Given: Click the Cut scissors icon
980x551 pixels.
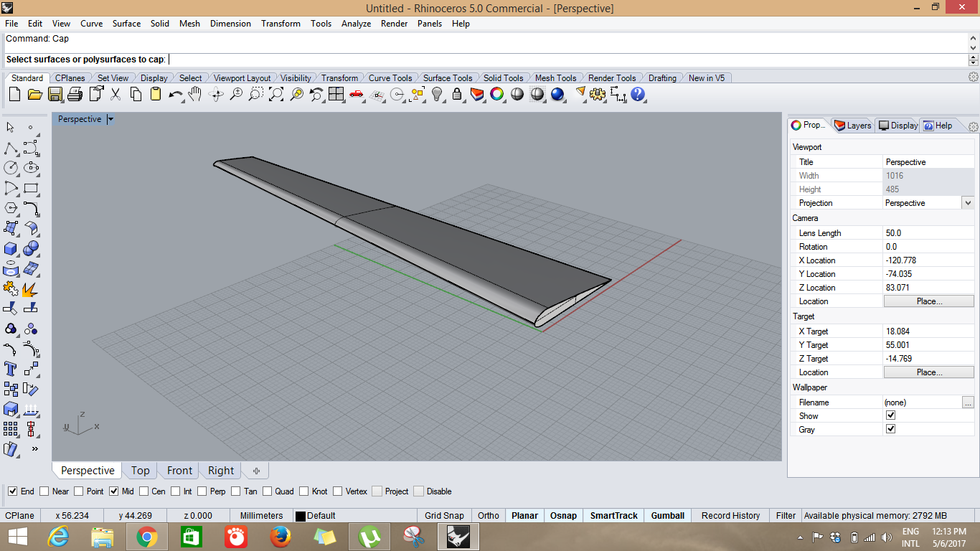Looking at the screenshot, I should pos(115,94).
